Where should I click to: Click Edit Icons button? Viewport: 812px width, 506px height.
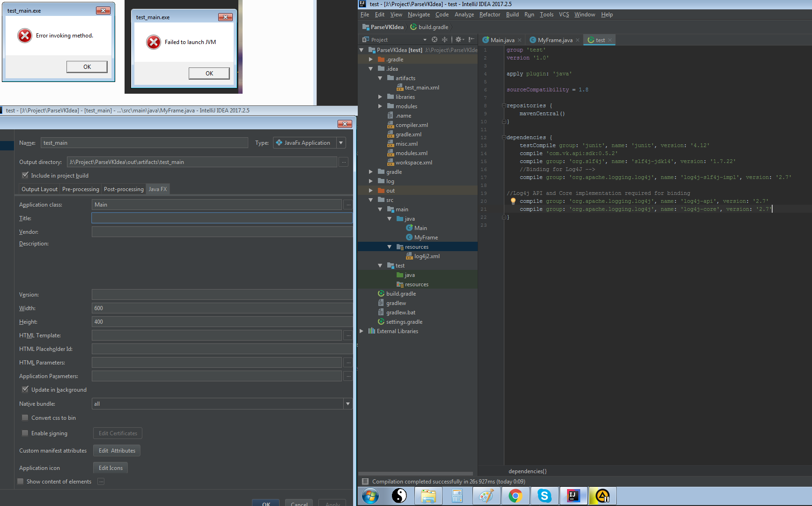click(111, 468)
